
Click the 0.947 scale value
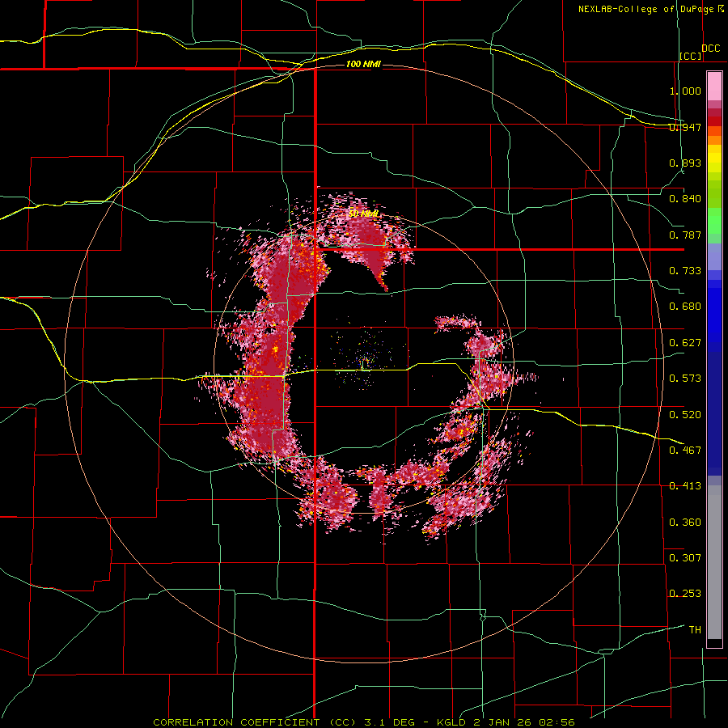coord(685,127)
